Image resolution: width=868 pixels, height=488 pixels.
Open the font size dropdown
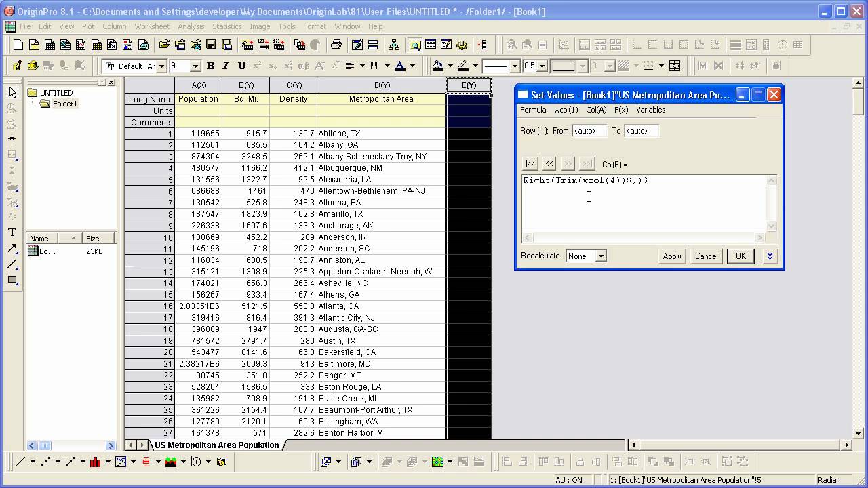click(x=195, y=66)
